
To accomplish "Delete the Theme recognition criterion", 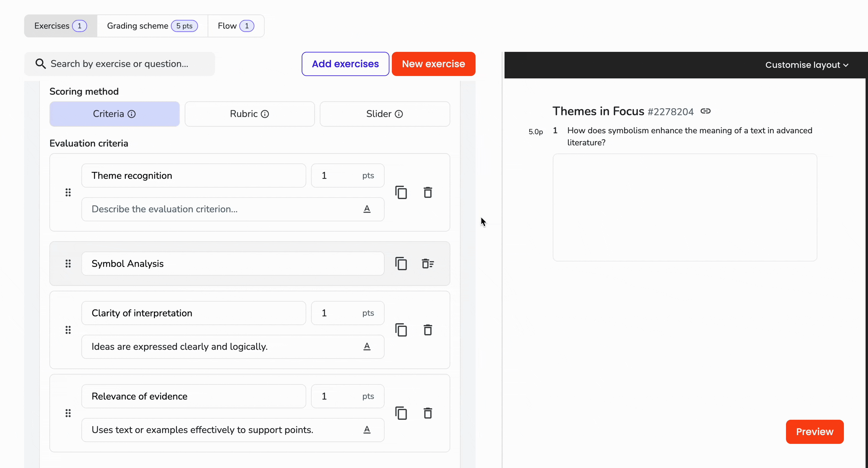I will click(x=428, y=192).
